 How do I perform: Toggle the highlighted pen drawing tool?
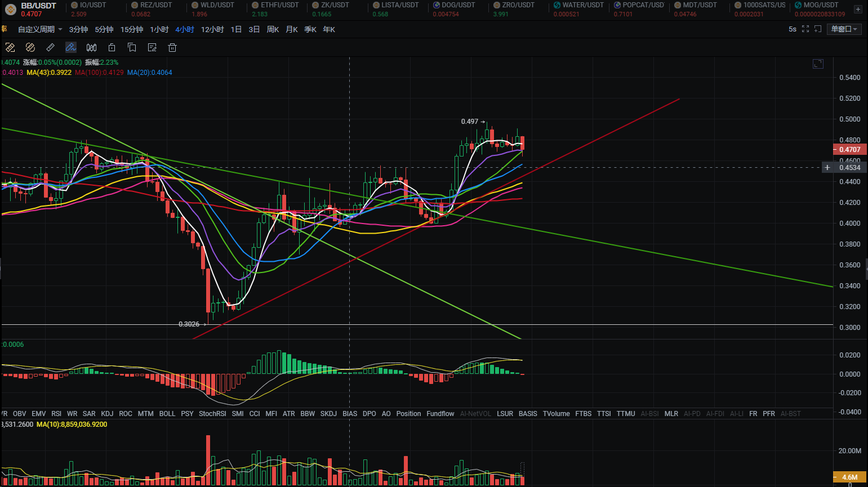[71, 48]
